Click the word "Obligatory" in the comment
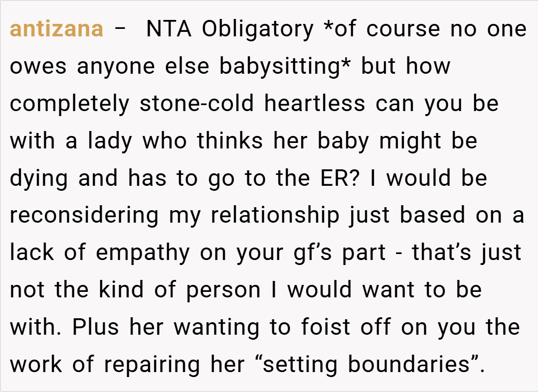The width and height of the screenshot is (538, 392). click(x=258, y=29)
